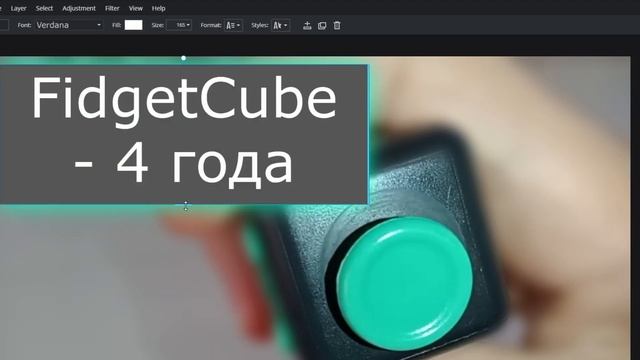Open the Select menu
Image resolution: width=640 pixels, height=360 pixels.
coord(44,8)
